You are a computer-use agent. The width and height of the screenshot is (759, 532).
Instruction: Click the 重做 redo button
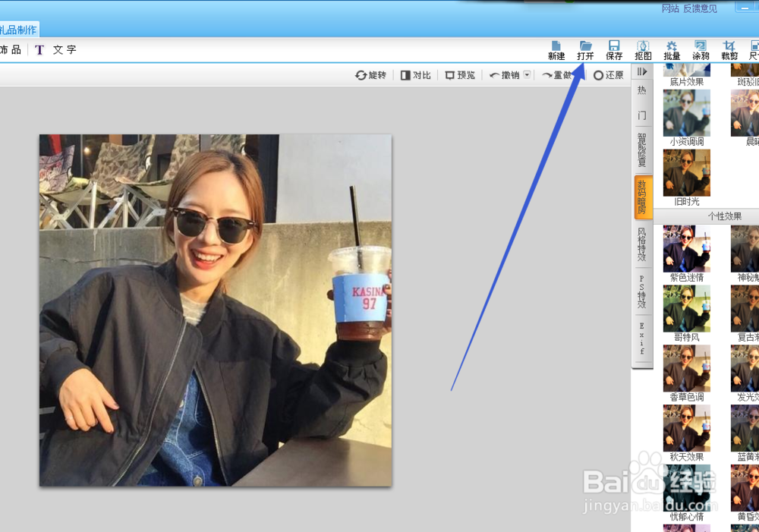point(557,75)
